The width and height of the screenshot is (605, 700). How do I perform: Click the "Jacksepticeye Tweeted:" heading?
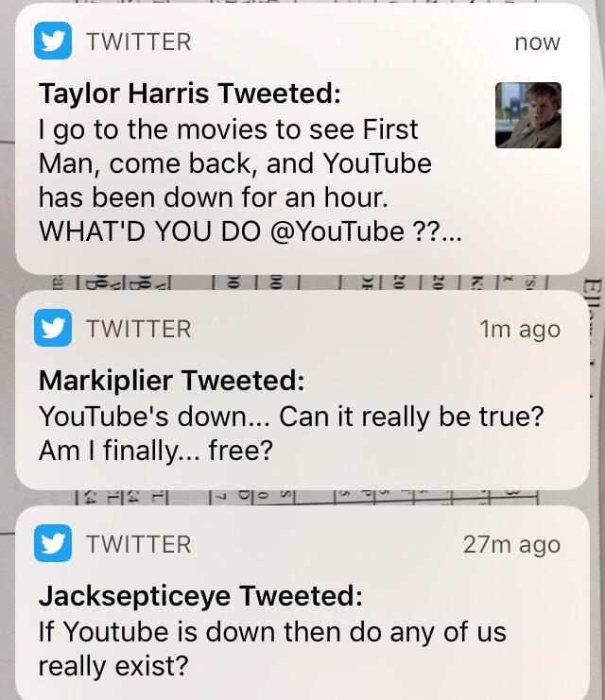tap(199, 596)
